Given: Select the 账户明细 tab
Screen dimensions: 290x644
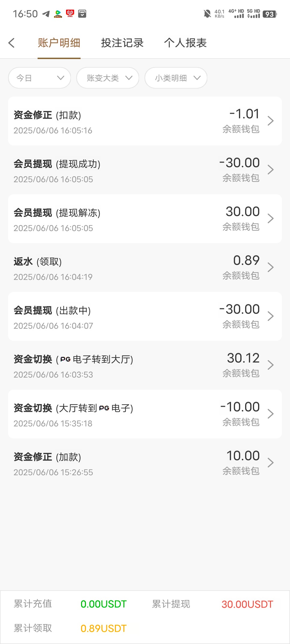Looking at the screenshot, I should coord(59,43).
